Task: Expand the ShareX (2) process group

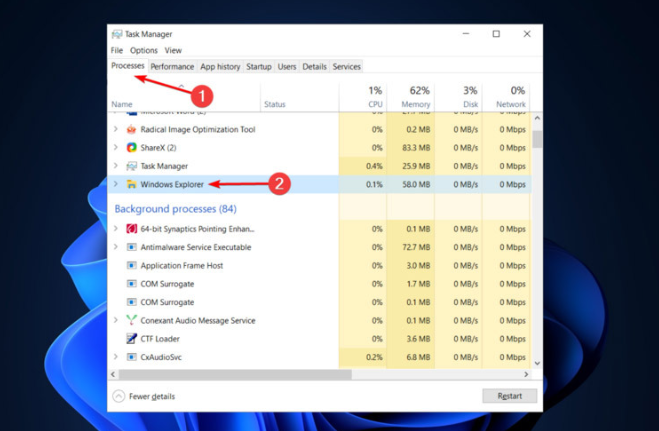Action: point(116,148)
